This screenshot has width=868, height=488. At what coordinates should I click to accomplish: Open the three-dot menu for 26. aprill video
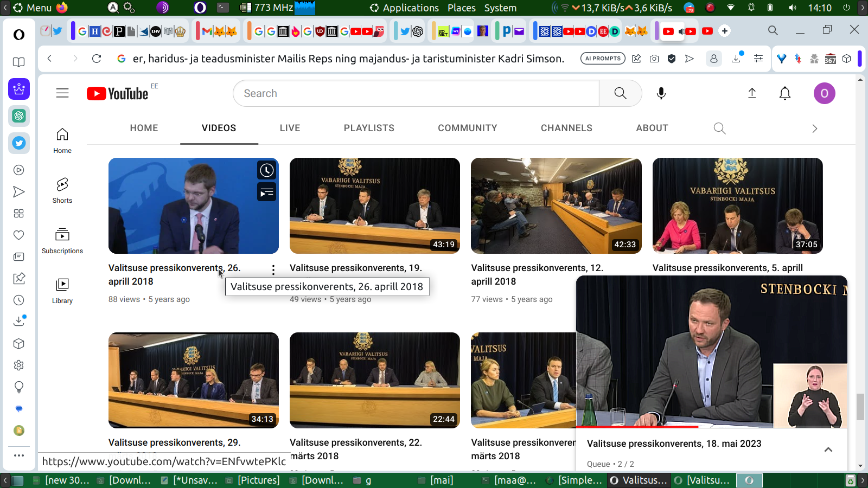[273, 269]
